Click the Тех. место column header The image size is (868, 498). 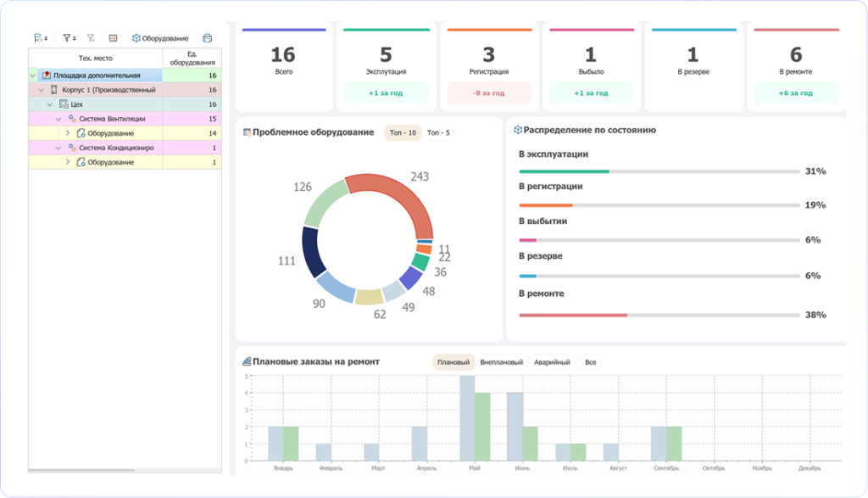pyautogui.click(x=95, y=59)
